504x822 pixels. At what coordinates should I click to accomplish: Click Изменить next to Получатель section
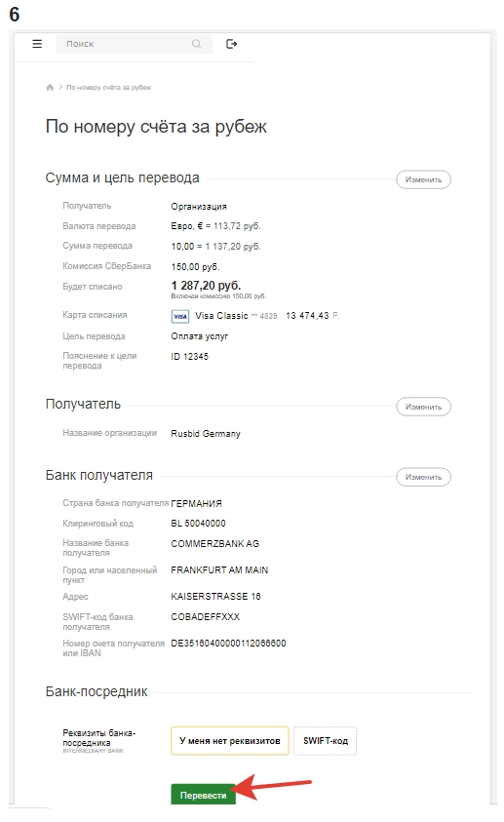pyautogui.click(x=423, y=407)
